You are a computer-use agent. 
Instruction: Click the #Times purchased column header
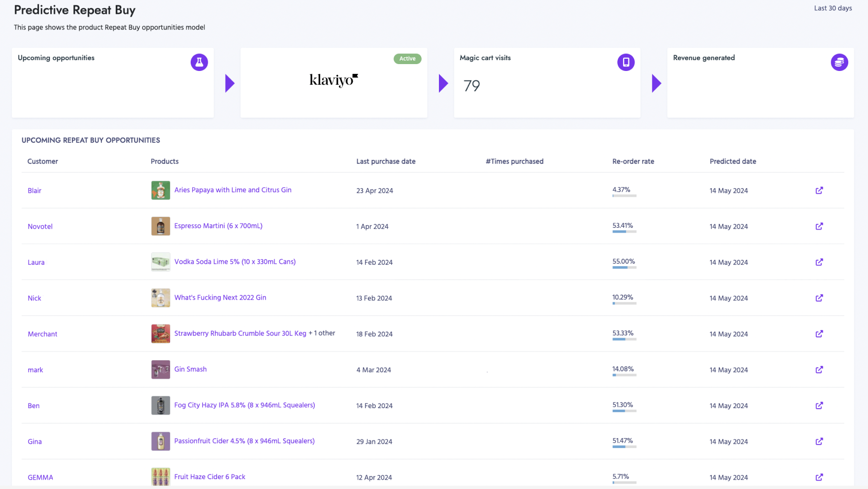click(514, 161)
